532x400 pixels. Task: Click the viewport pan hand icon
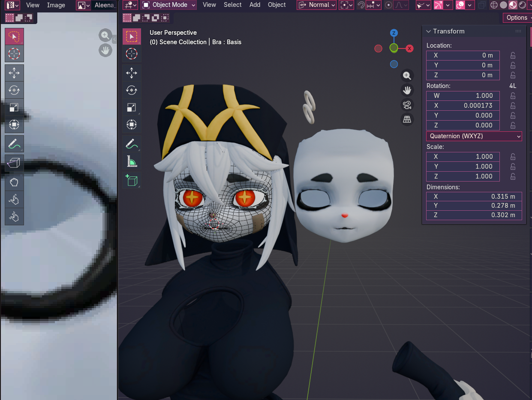tap(407, 91)
